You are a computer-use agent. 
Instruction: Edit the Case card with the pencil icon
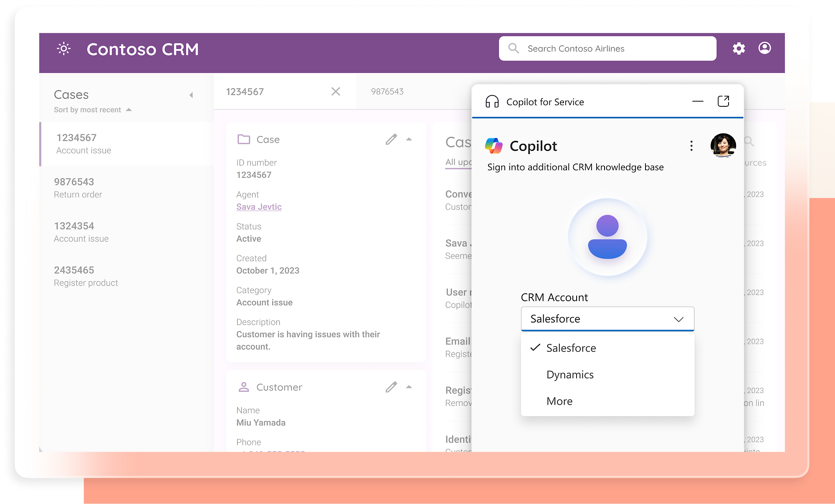click(391, 139)
